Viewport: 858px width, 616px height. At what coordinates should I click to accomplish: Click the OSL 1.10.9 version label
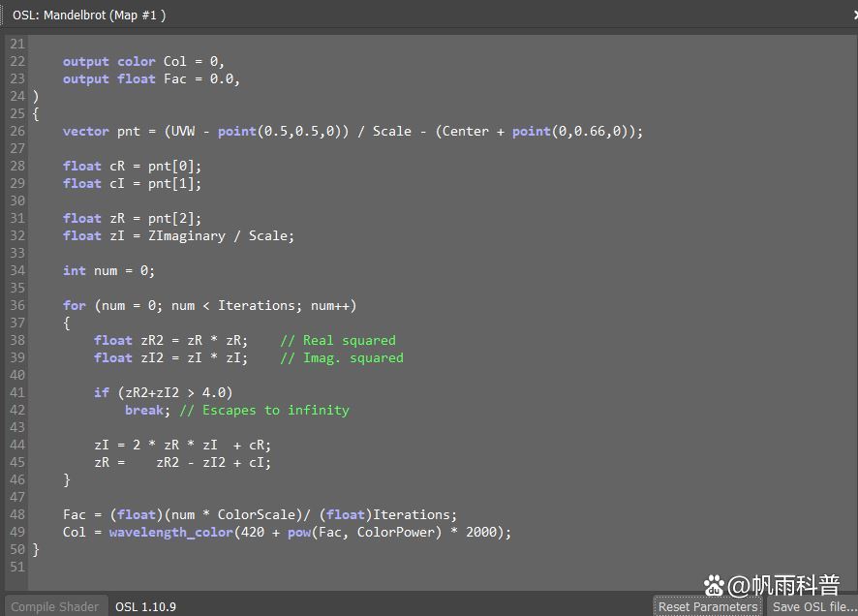tap(145, 606)
